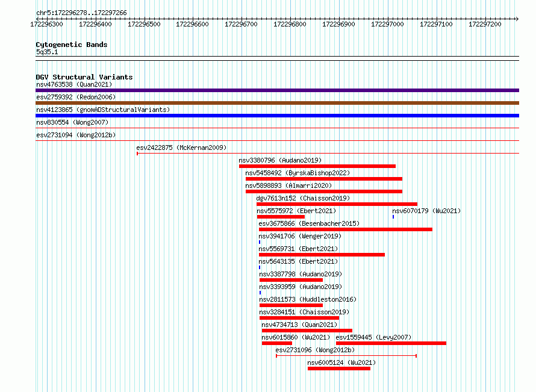Click the red bar under dgv7613n152
Screen dimensions: 536x392
(x=337, y=204)
